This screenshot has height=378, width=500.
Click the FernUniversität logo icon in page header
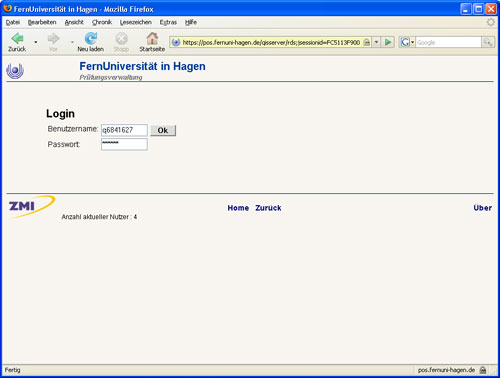pos(15,71)
